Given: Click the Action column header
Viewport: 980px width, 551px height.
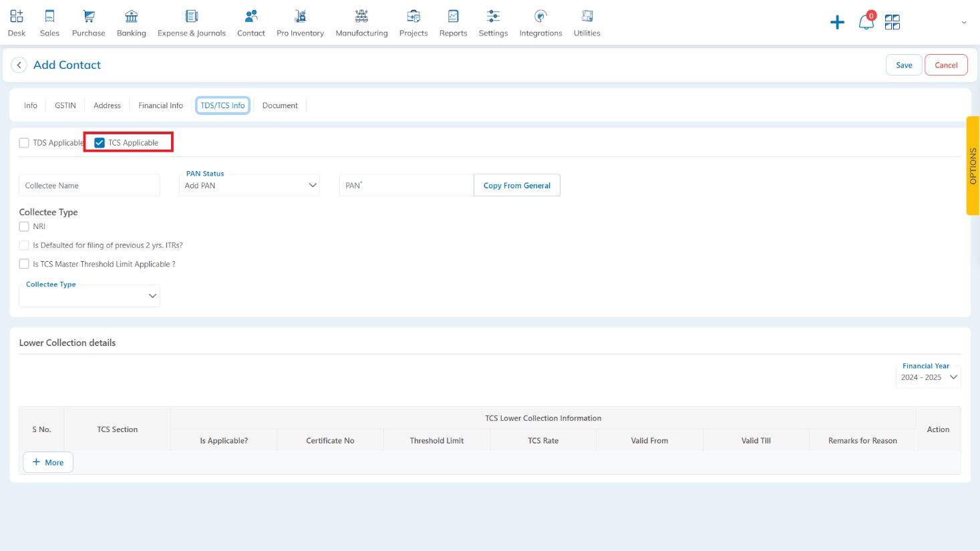Looking at the screenshot, I should point(938,429).
